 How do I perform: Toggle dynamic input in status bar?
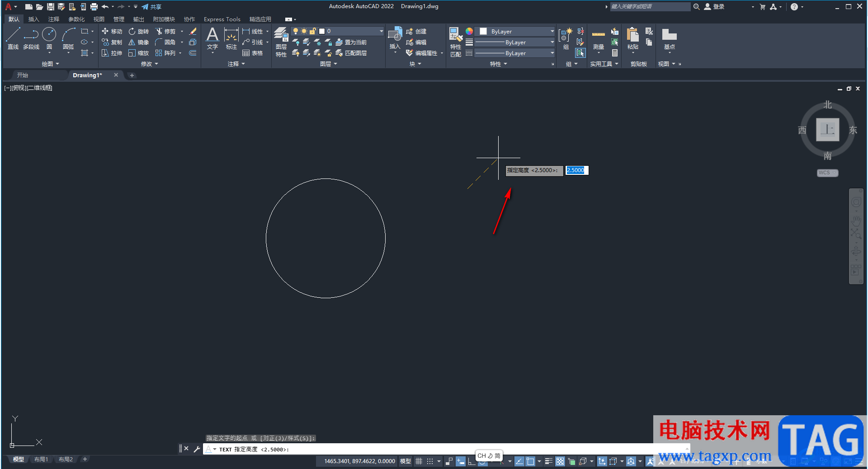pyautogui.click(x=461, y=461)
